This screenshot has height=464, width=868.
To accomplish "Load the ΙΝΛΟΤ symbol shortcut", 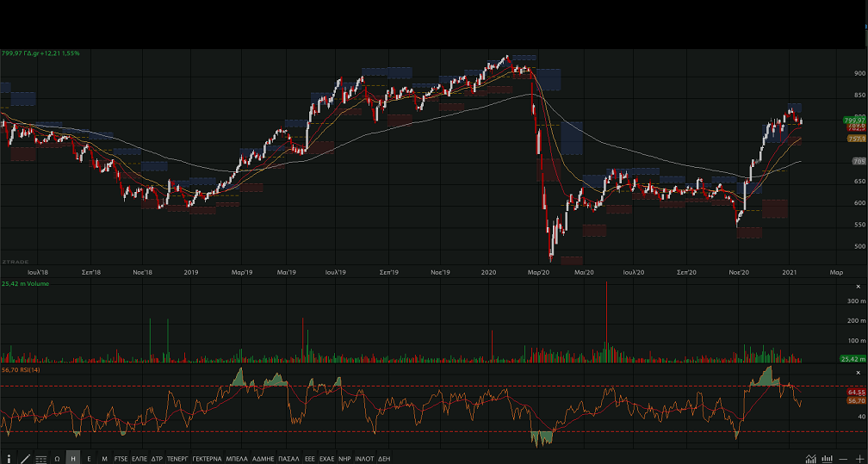I will point(364,459).
